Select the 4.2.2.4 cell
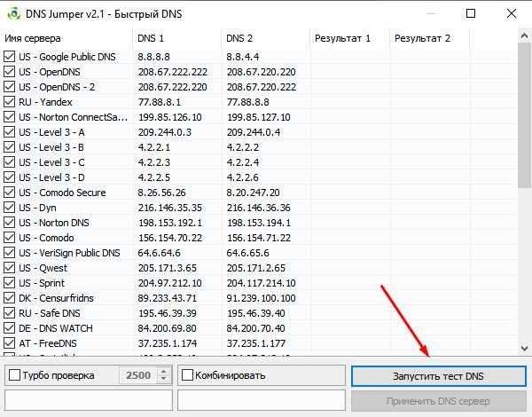This screenshot has height=417, width=532. click(243, 162)
